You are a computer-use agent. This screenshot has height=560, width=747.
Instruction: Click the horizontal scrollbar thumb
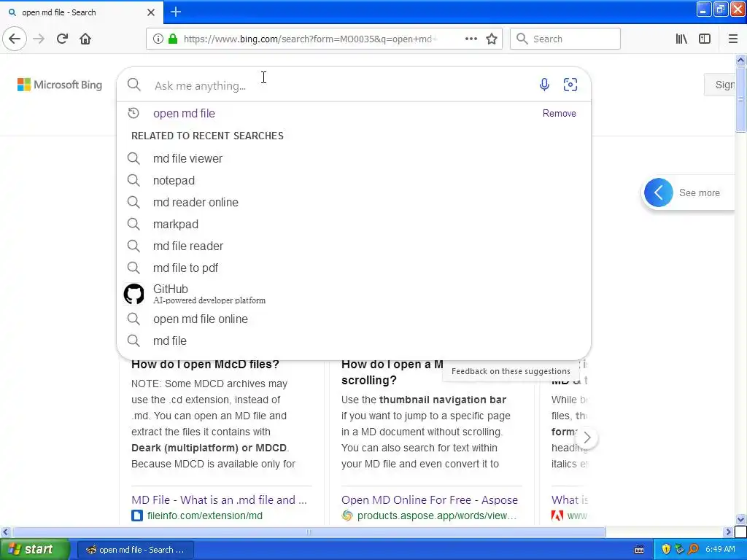click(309, 532)
